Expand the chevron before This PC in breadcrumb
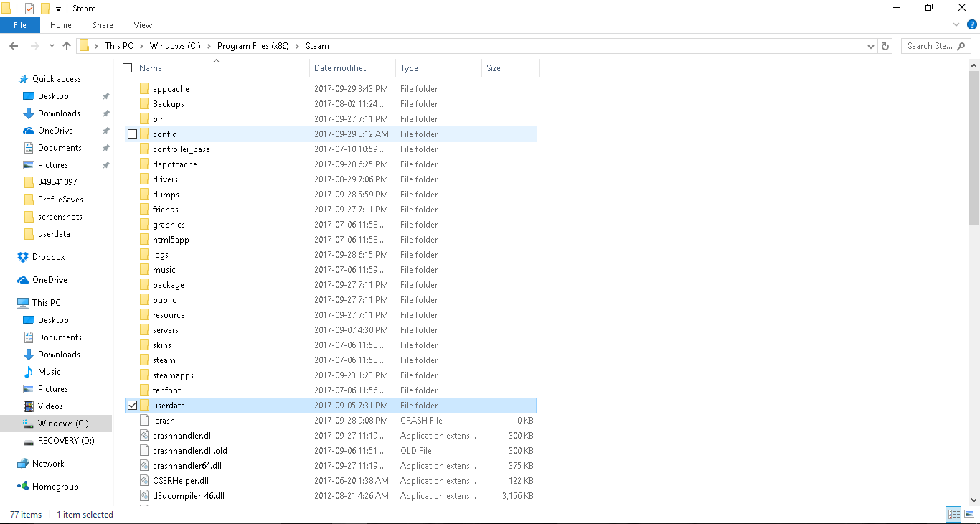The height and width of the screenshot is (524, 980). tap(97, 46)
